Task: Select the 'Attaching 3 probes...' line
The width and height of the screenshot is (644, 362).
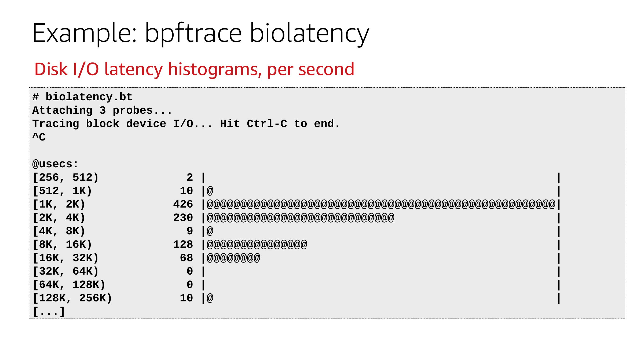Action: [x=102, y=110]
